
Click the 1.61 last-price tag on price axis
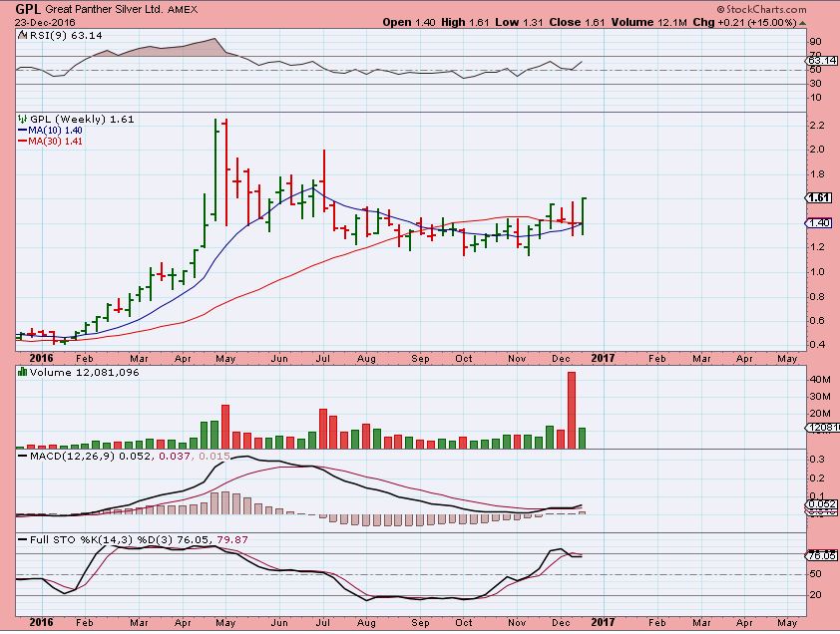point(820,197)
